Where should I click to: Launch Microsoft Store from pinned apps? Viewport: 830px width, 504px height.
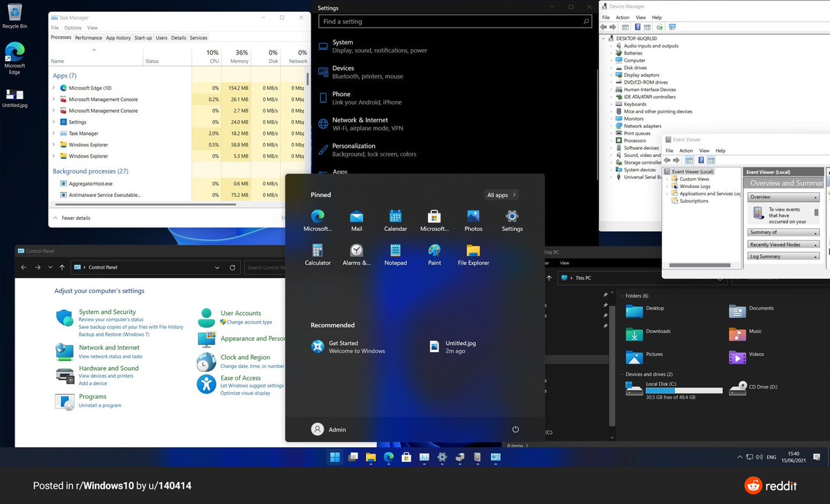(434, 221)
